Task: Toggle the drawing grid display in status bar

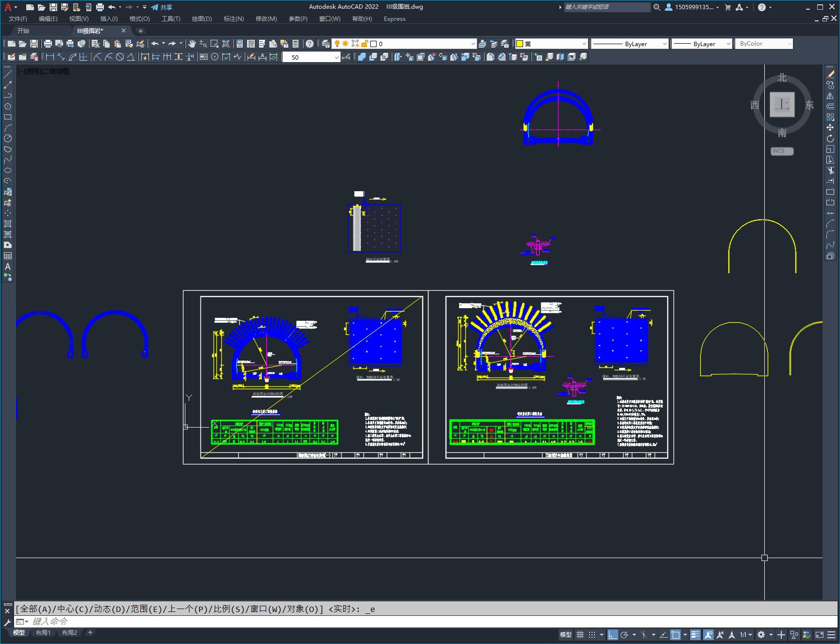Action: coord(580,634)
